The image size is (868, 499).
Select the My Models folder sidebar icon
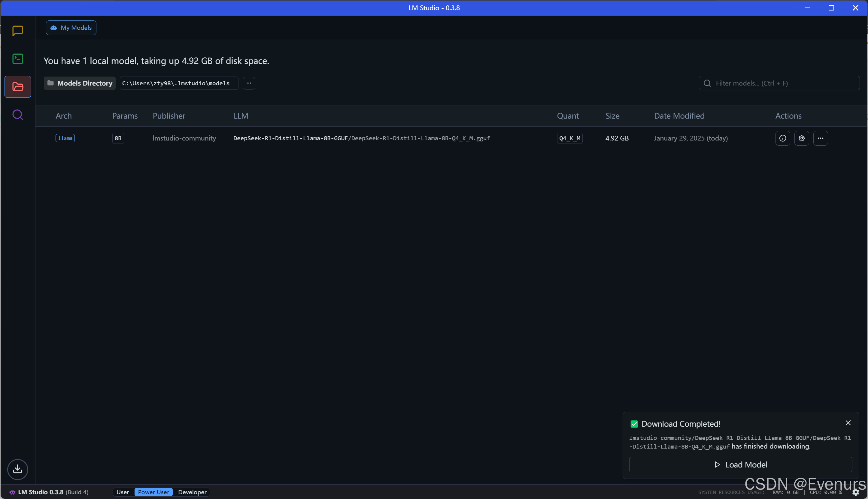tap(17, 87)
